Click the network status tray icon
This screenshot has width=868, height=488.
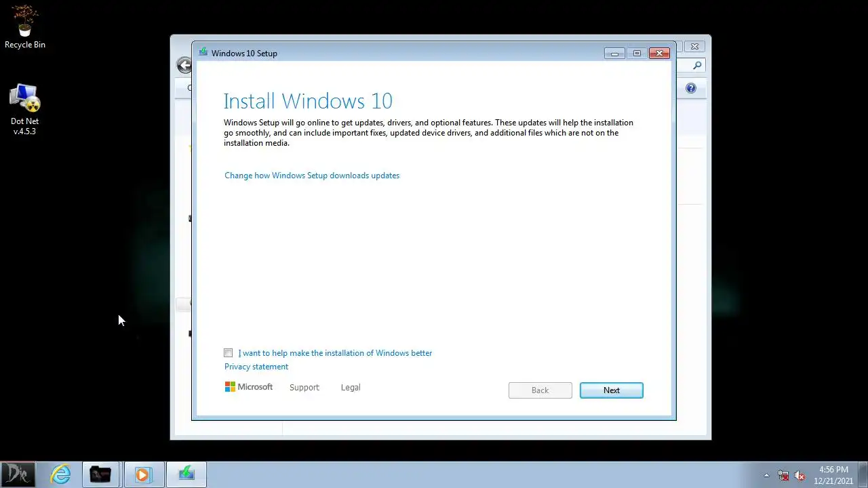click(x=783, y=475)
